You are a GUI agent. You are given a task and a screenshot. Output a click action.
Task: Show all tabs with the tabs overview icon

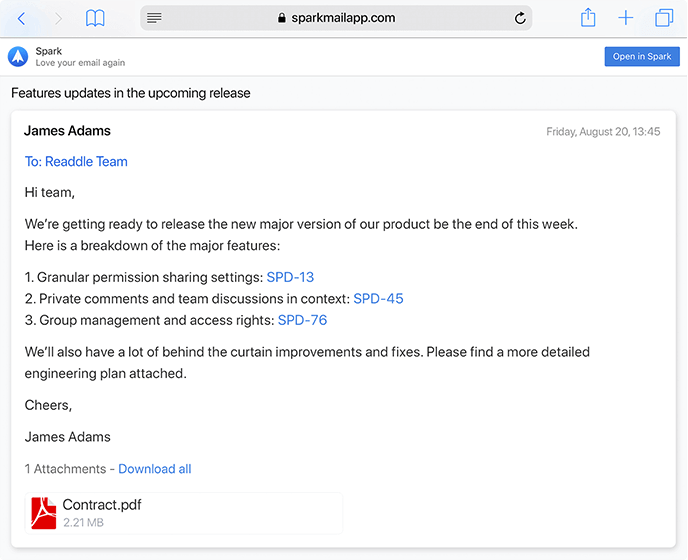(664, 18)
